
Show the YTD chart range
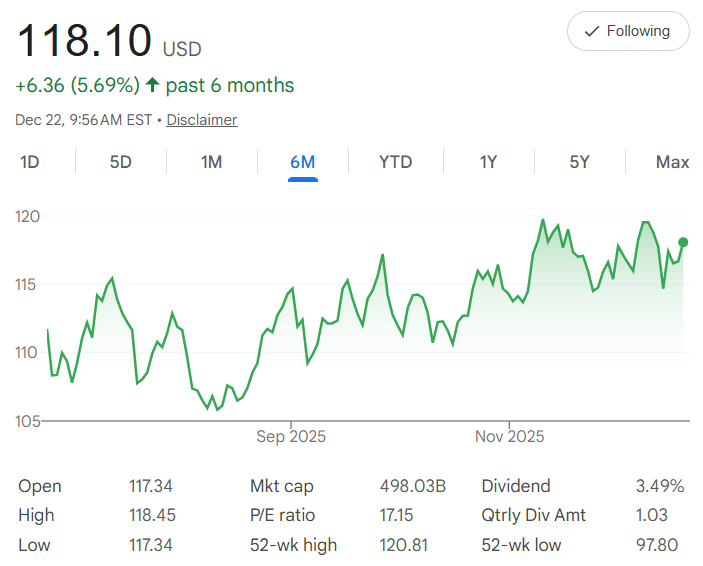pos(395,162)
